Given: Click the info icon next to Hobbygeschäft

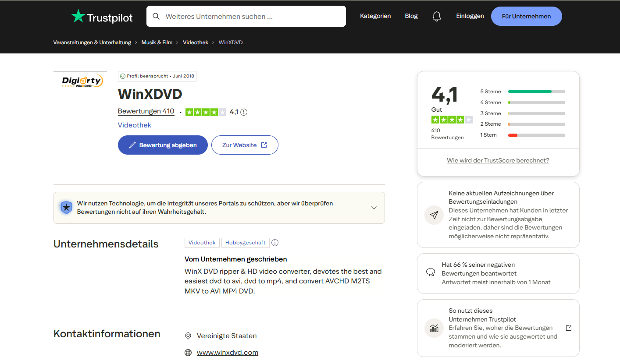Looking at the screenshot, I should point(275,243).
